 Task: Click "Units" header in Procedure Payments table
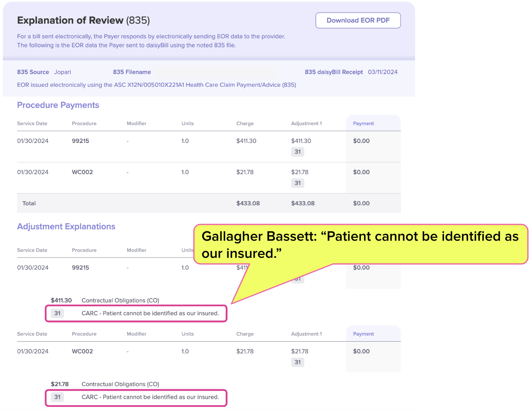click(188, 123)
